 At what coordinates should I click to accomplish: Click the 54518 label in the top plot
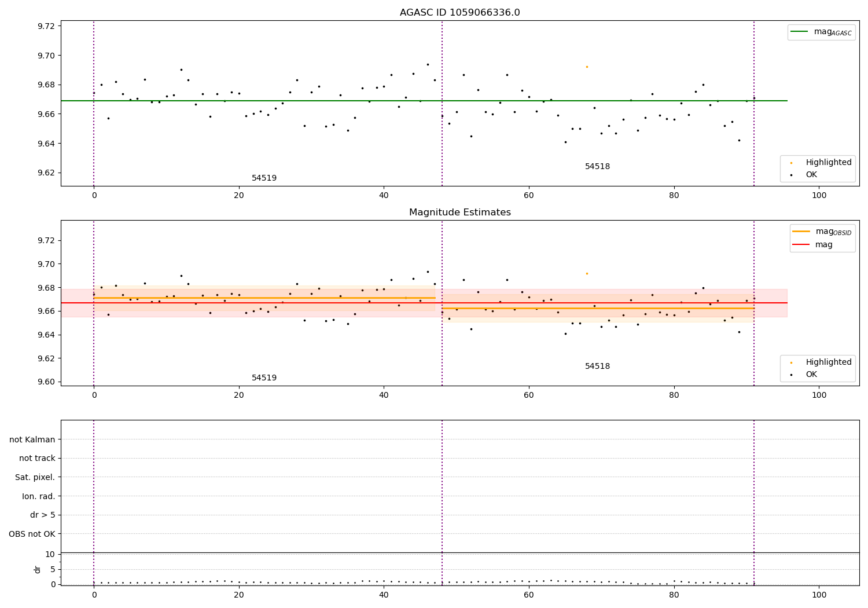click(597, 167)
